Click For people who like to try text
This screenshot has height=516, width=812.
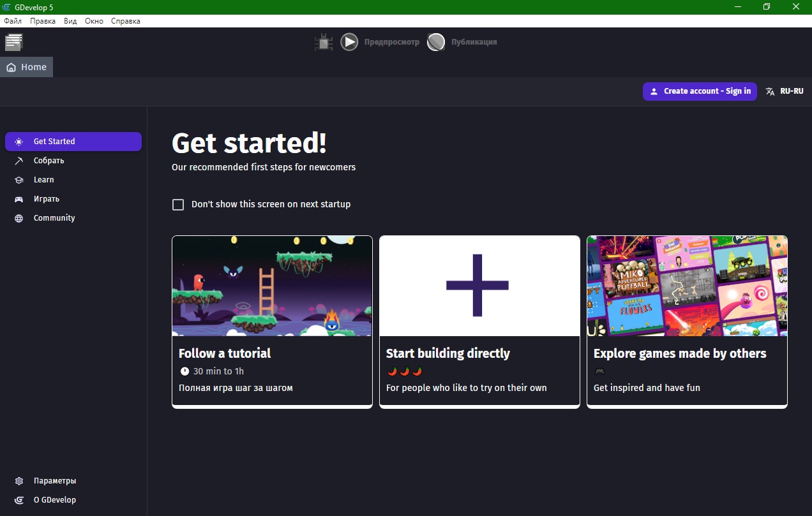coord(467,388)
